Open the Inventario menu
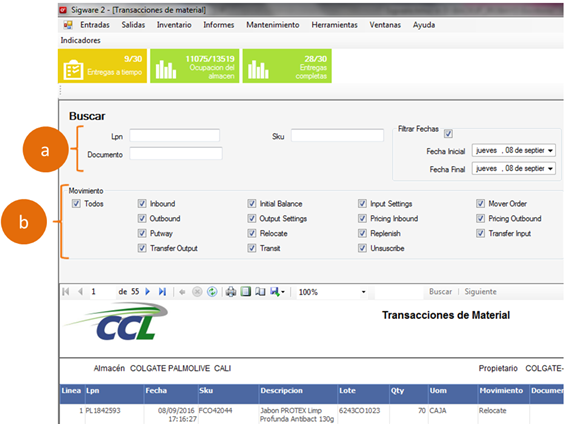This screenshot has width=565, height=424. click(174, 25)
